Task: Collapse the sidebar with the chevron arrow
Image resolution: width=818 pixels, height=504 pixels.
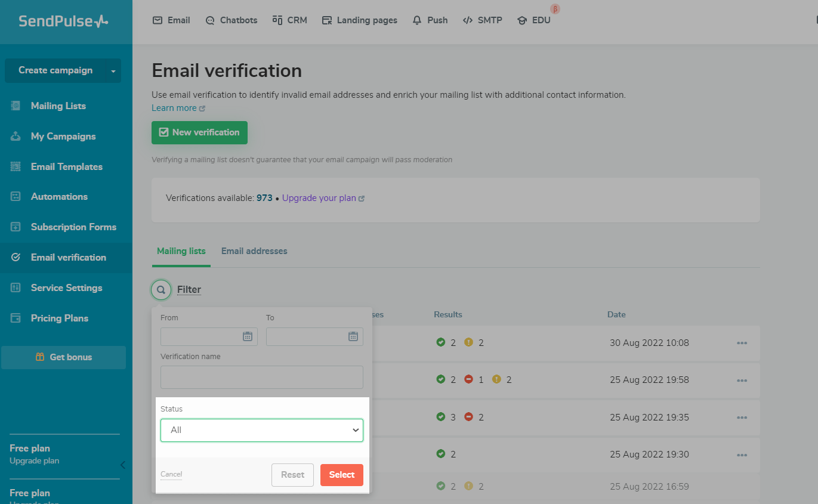Action: click(123, 465)
